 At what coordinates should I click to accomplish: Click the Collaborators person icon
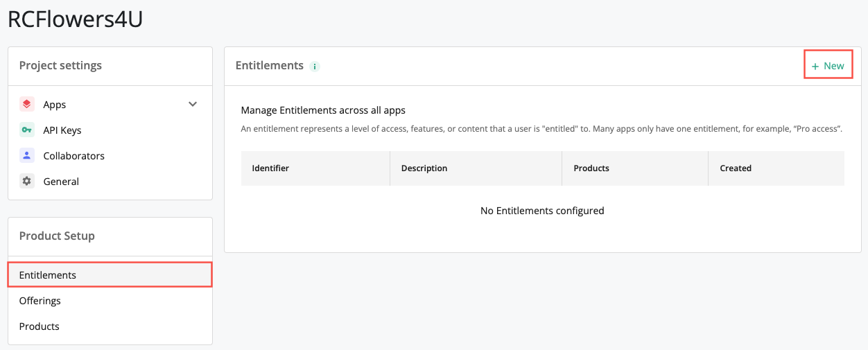pyautogui.click(x=26, y=156)
